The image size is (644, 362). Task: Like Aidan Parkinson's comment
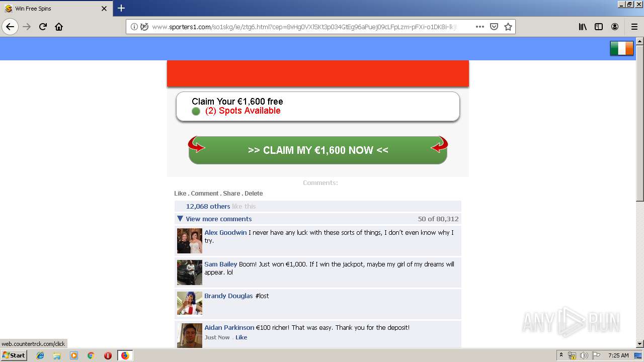pyautogui.click(x=242, y=337)
